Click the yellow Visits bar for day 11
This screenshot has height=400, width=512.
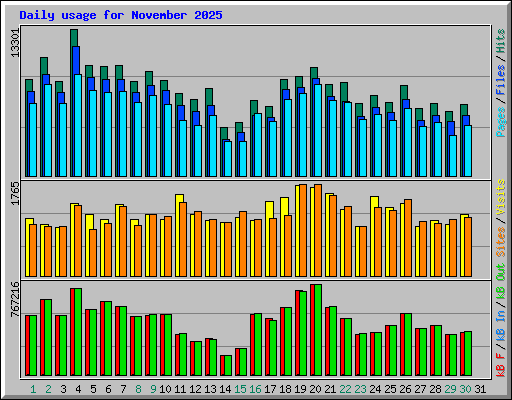[177, 235]
